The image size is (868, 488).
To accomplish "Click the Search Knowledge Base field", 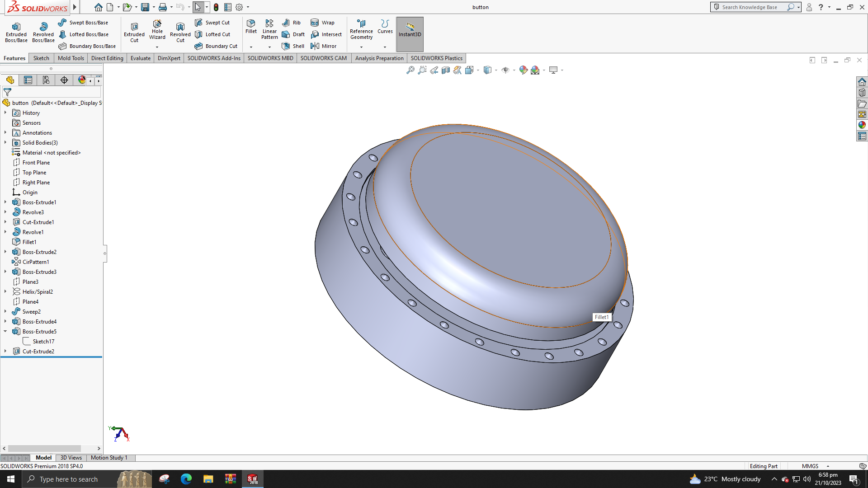I will click(x=750, y=7).
